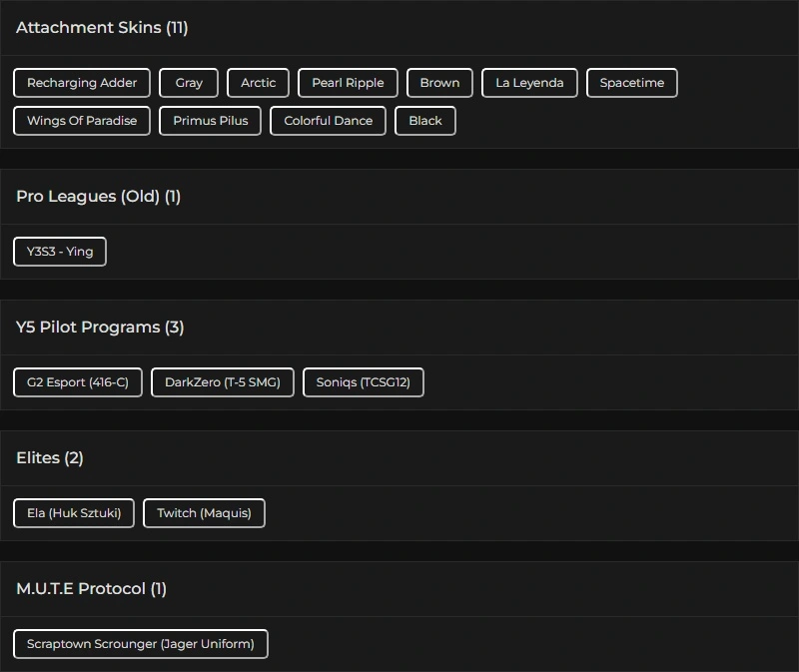Choose the Primus Pilus tag
This screenshot has width=799, height=672.
(x=210, y=121)
